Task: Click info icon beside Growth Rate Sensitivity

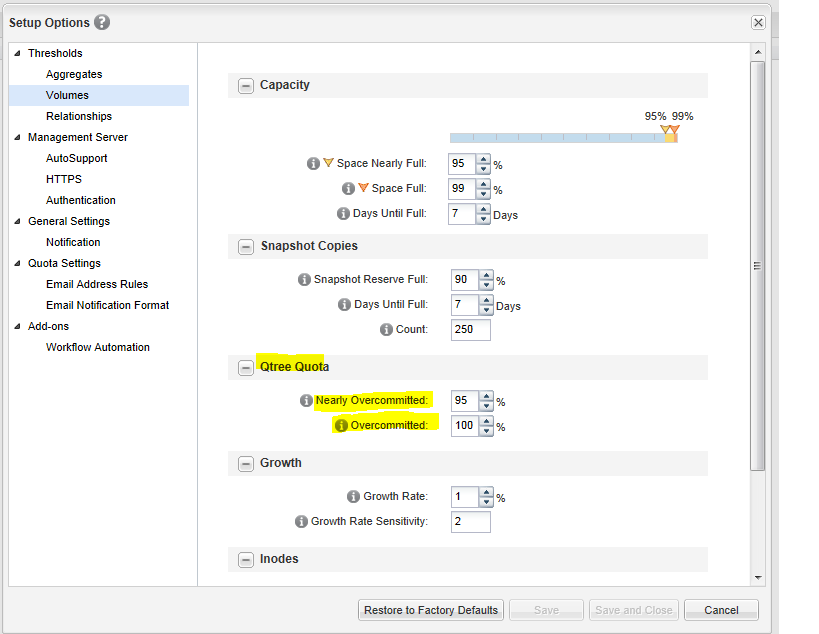Action: (301, 521)
